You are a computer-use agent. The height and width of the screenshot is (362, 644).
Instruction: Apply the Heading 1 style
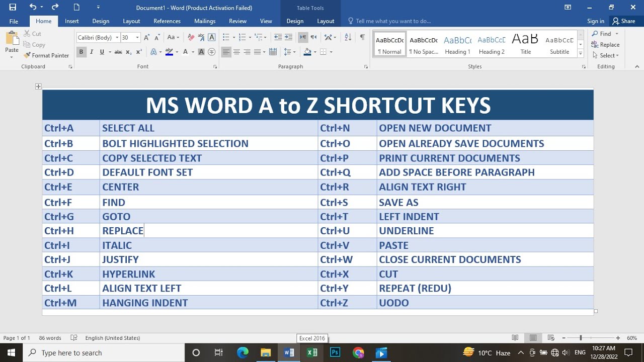457,44
